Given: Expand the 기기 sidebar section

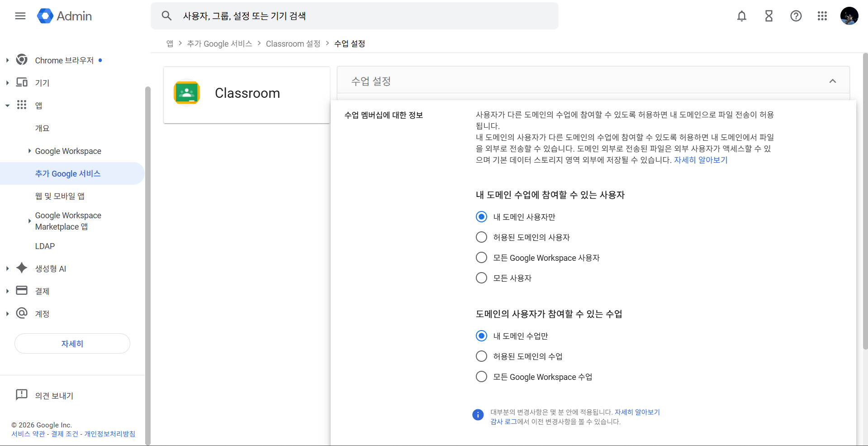Looking at the screenshot, I should coord(7,83).
